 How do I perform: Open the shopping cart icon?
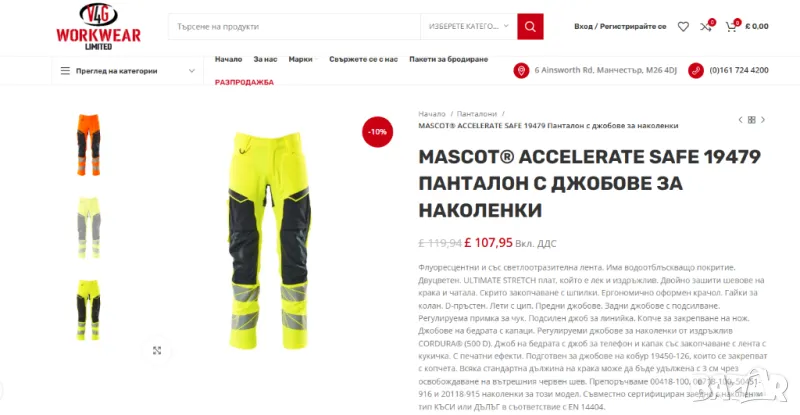tap(731, 27)
